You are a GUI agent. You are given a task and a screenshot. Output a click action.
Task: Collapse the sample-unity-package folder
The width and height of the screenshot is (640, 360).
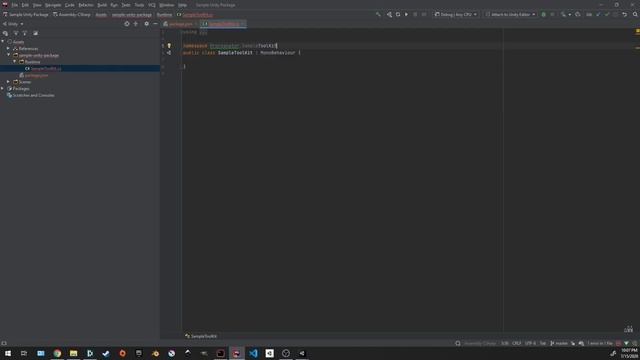click(9, 55)
